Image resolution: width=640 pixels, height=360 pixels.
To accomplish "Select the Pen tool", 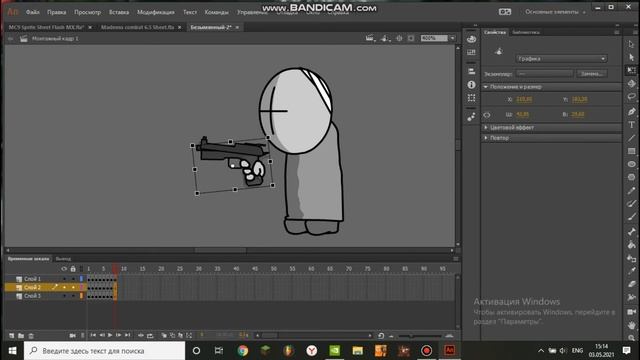I will point(631,111).
